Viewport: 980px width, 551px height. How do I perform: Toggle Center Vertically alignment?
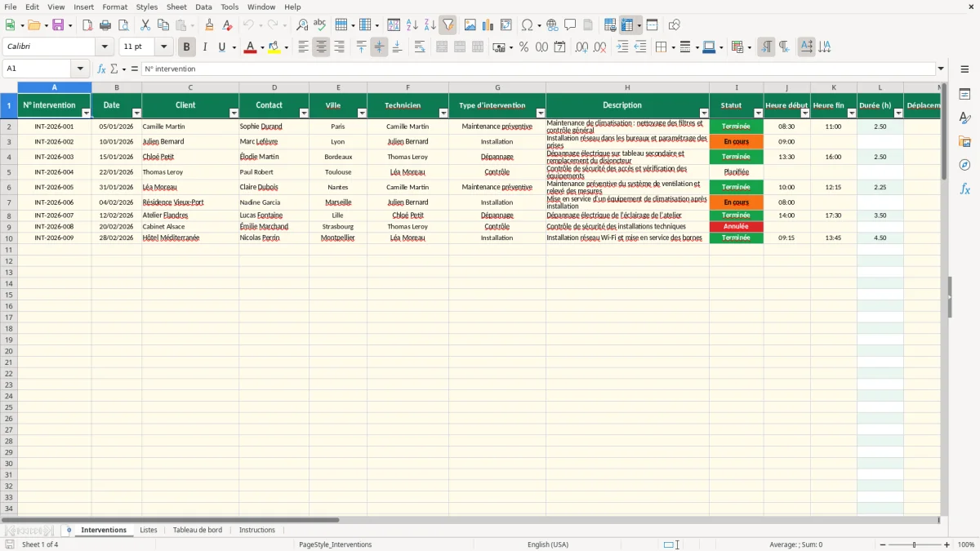[x=379, y=47]
